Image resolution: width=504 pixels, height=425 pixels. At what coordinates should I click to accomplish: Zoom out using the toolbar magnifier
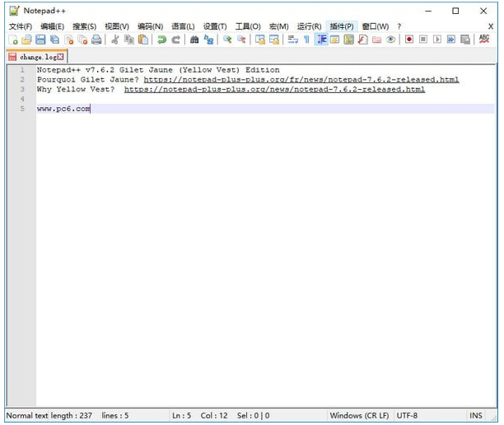241,40
